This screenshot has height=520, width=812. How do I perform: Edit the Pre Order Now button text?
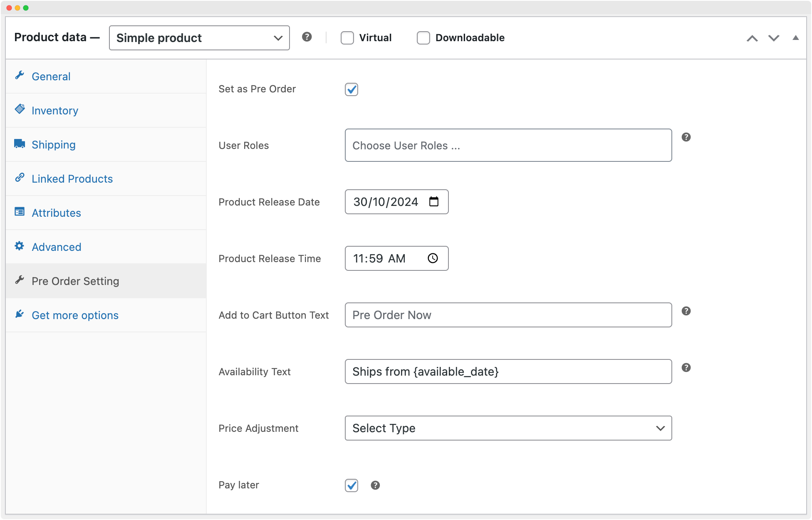508,315
